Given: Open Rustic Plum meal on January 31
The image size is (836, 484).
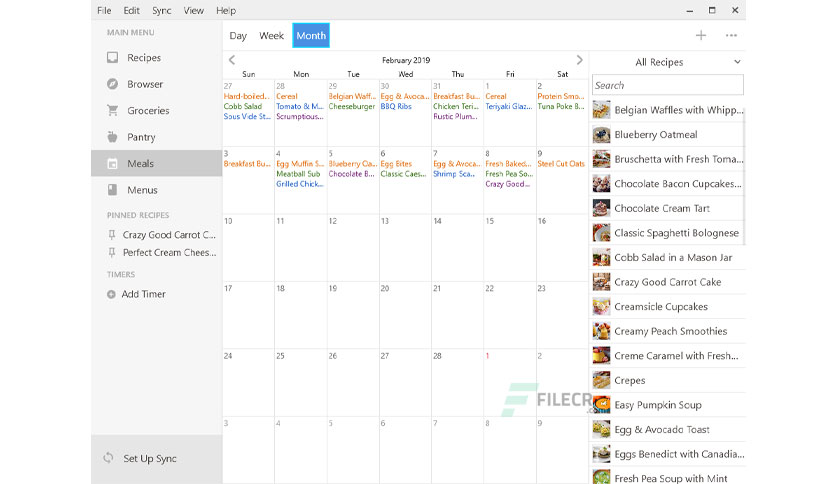Looking at the screenshot, I should pyautogui.click(x=455, y=116).
